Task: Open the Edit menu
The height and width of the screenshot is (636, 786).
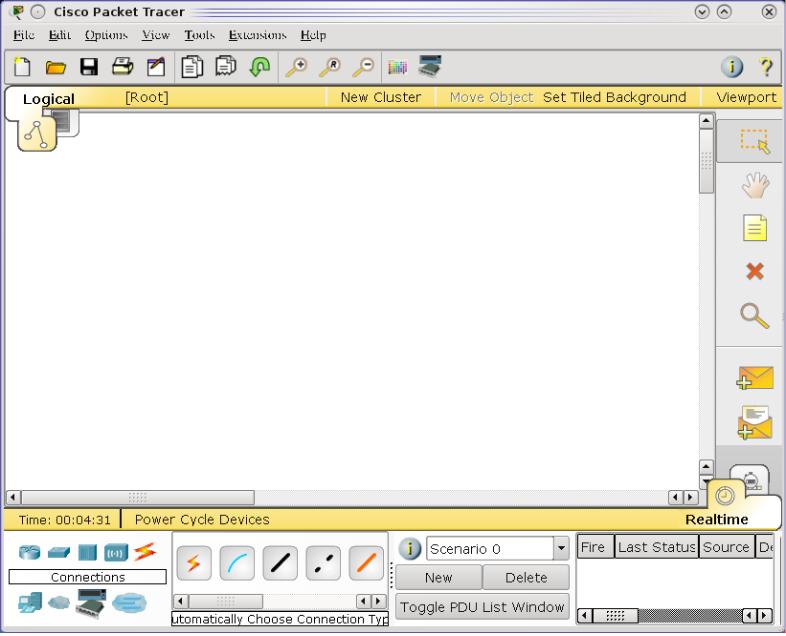Action: (x=60, y=35)
